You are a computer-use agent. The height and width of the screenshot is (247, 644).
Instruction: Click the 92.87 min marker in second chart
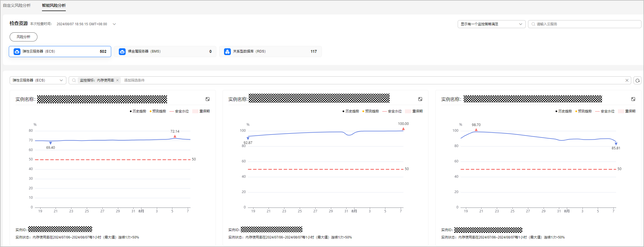(248, 139)
